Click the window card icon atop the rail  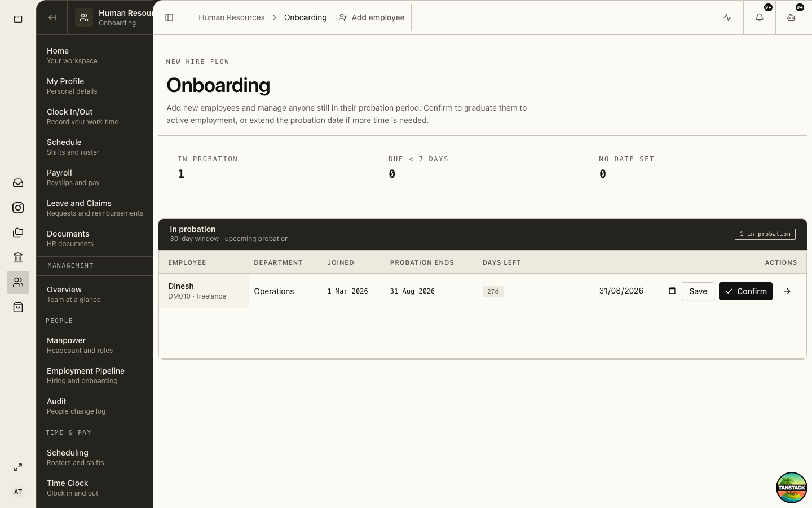point(18,19)
